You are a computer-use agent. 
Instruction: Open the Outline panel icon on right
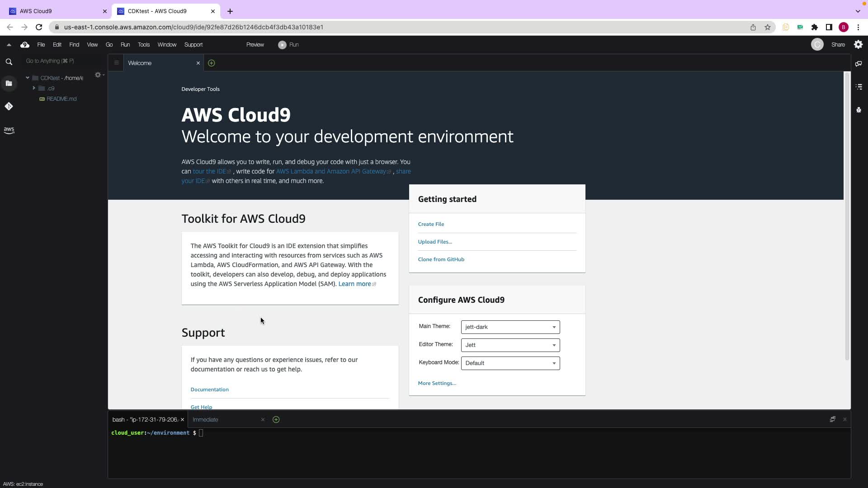click(x=859, y=87)
